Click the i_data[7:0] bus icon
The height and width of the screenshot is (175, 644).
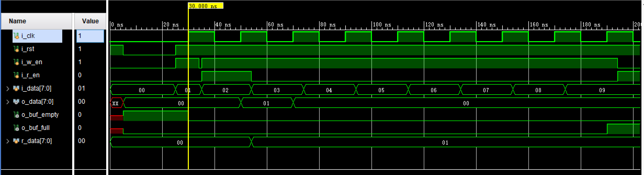tap(16, 88)
